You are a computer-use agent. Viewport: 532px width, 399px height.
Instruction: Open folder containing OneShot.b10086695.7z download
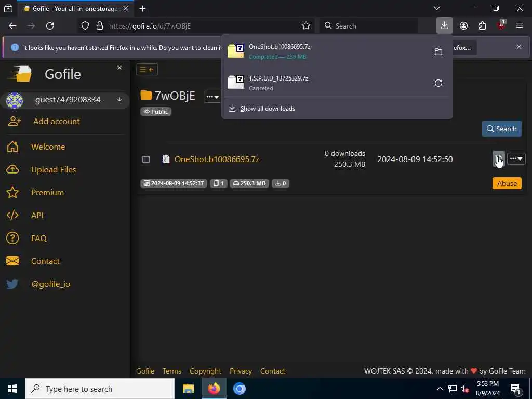coord(438,51)
